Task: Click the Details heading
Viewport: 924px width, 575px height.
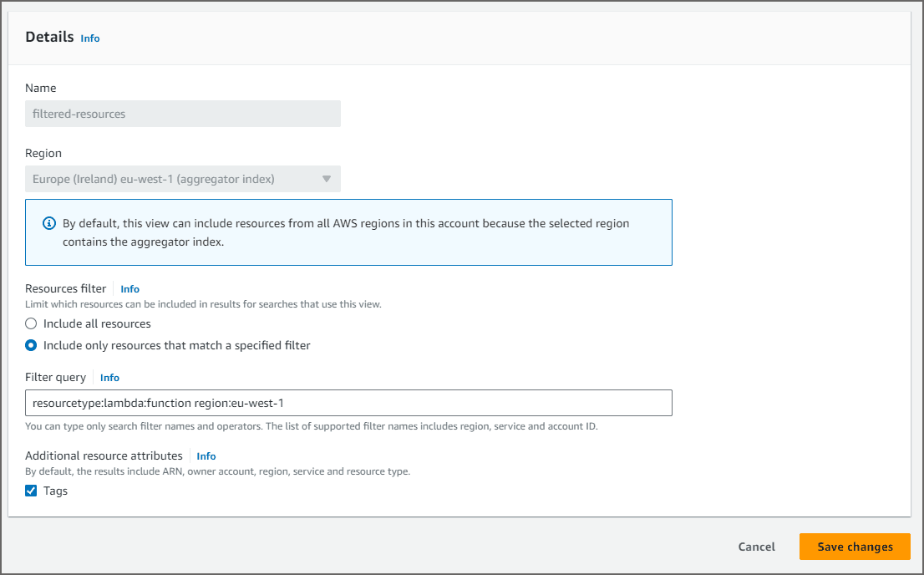Action: 49,37
